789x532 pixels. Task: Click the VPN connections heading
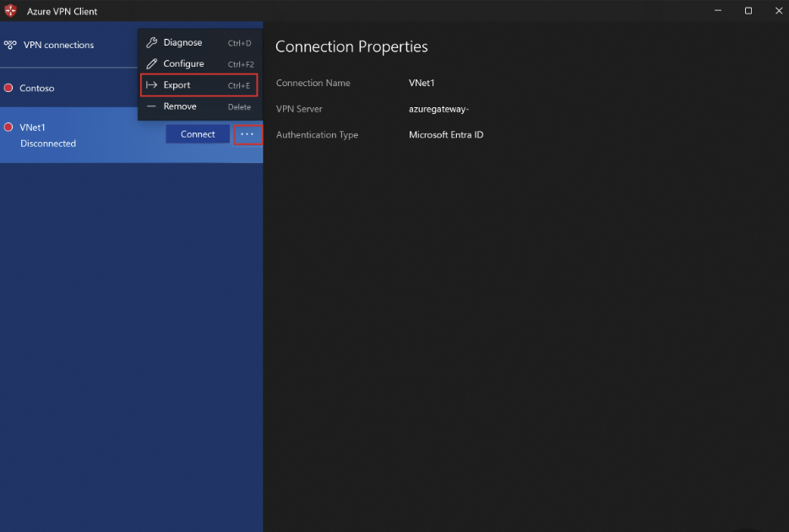tap(58, 45)
